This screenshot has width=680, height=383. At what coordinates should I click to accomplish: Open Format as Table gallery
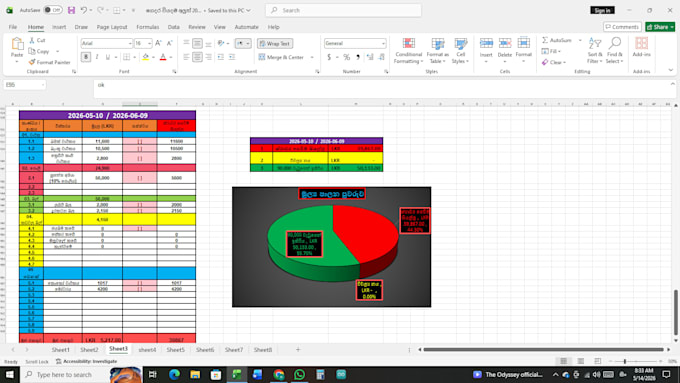coord(438,50)
